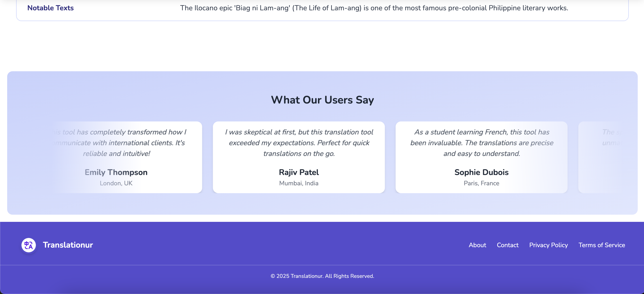Click the Paris, France location text
The image size is (644, 294).
tap(481, 183)
